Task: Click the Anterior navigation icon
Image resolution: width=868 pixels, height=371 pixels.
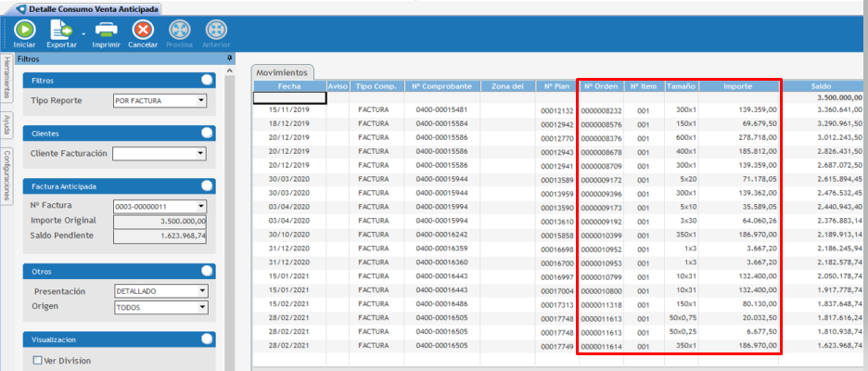Action: coord(215,31)
